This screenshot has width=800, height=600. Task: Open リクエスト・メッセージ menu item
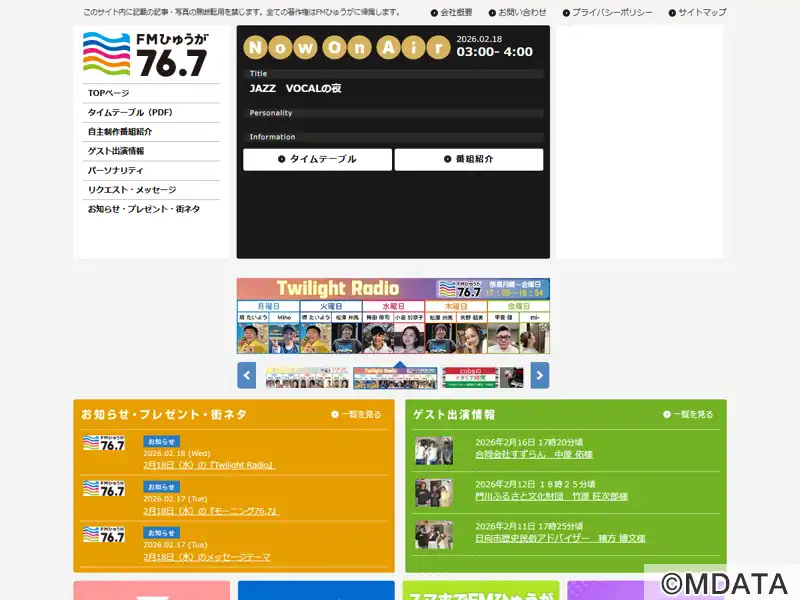151,190
